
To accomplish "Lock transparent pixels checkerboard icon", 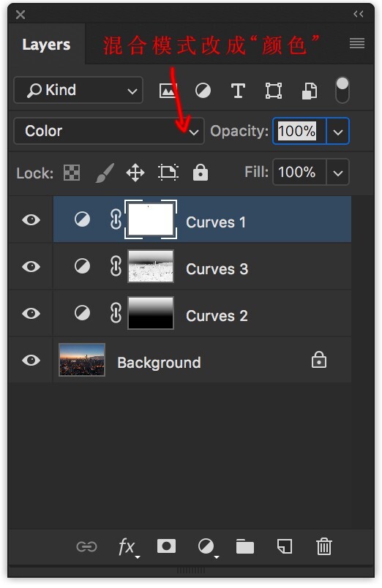I will pos(72,173).
